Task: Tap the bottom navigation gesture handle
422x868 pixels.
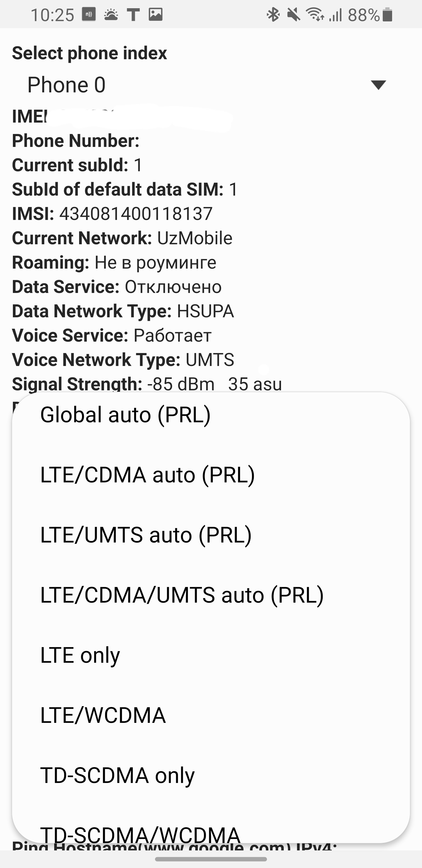Action: click(211, 859)
